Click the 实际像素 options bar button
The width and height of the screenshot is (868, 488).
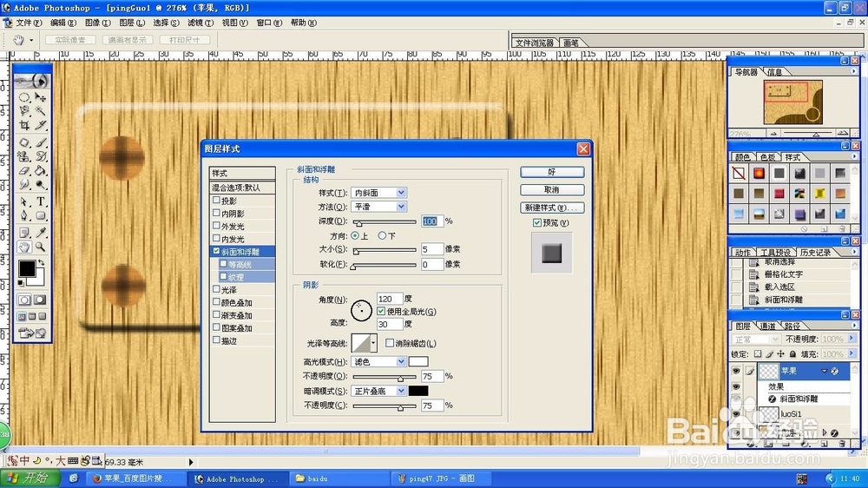[70, 40]
